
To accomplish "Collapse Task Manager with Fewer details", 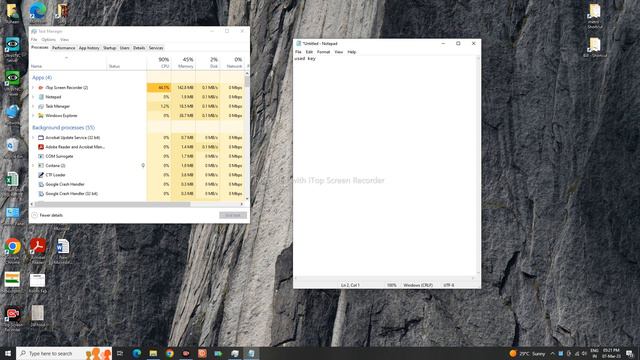I will click(x=47, y=215).
